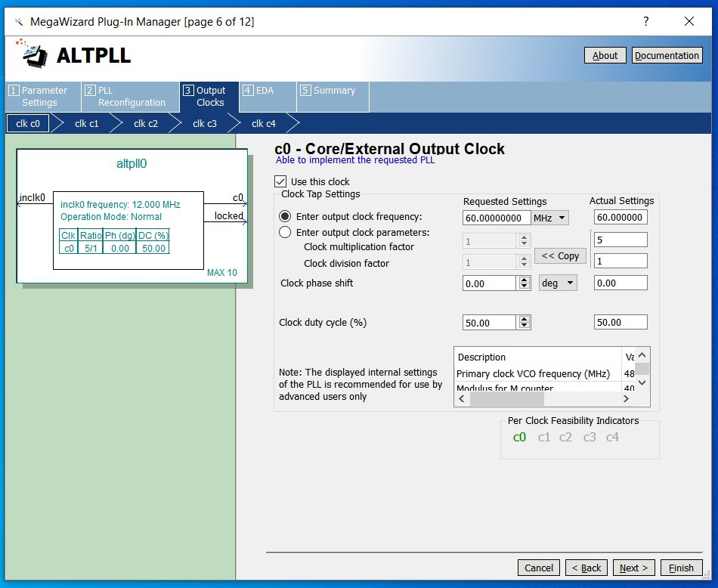
Task: Go to the Summary tab
Action: tap(333, 97)
